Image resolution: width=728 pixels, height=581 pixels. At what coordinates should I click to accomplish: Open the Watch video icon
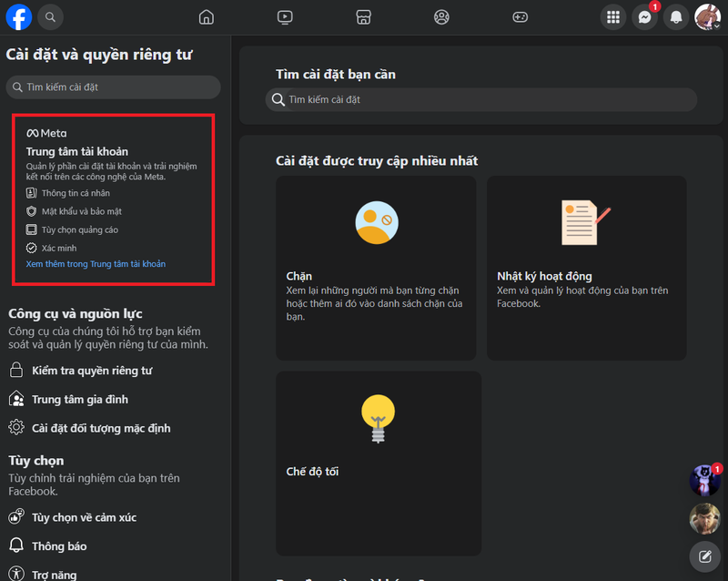point(285,17)
